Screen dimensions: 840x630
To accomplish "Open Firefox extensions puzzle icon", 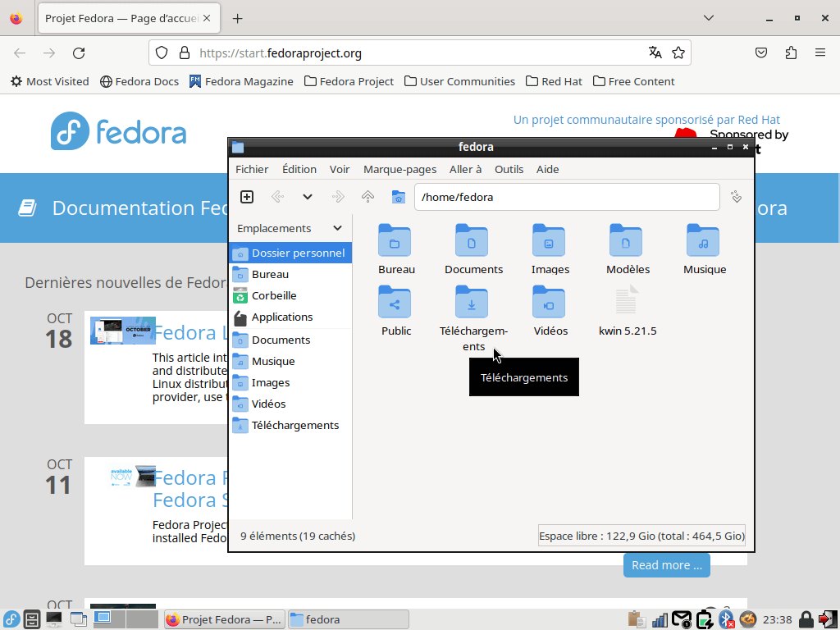I will (792, 52).
